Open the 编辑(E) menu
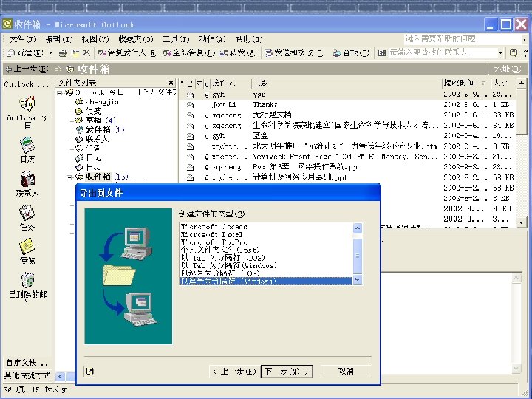 pyautogui.click(x=59, y=39)
